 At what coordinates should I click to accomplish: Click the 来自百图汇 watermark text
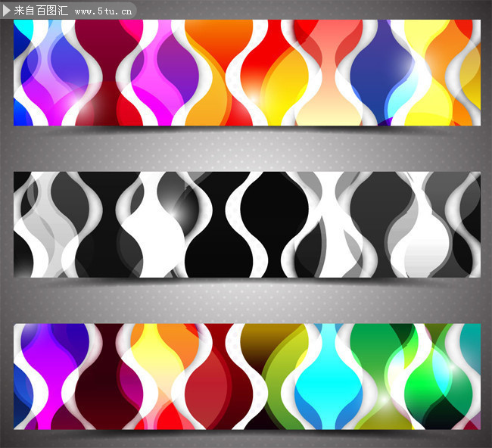41,11
